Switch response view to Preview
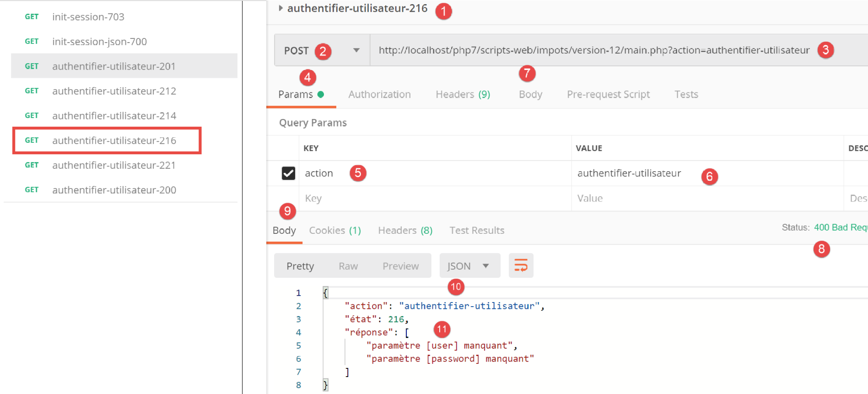Image resolution: width=868 pixels, height=394 pixels. point(400,266)
